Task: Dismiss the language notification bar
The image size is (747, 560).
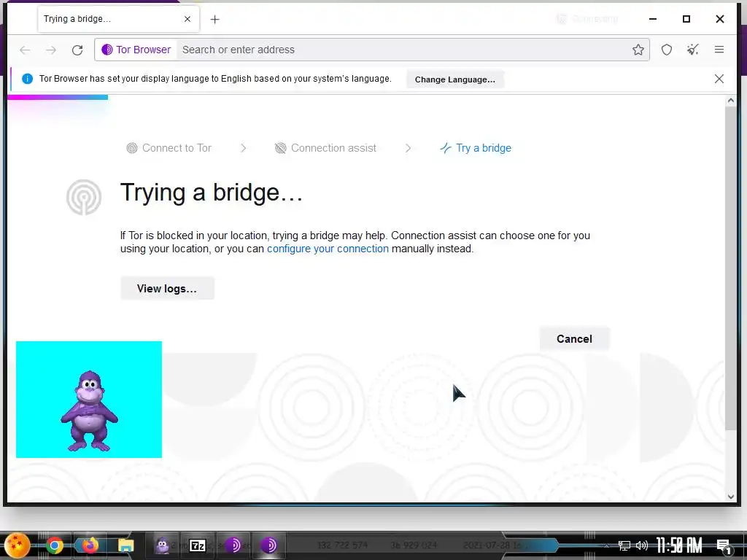Action: [x=719, y=79]
